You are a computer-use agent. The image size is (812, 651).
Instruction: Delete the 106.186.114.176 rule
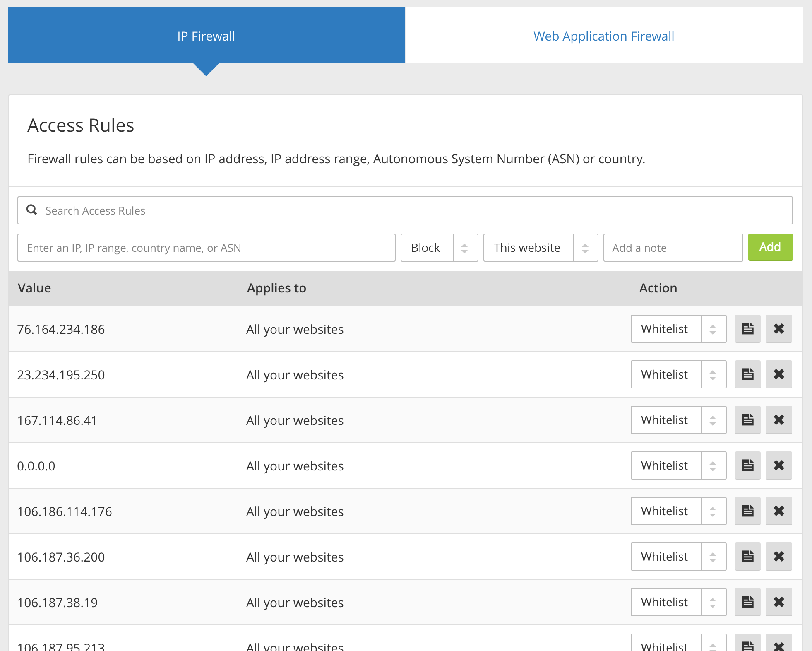tap(778, 511)
